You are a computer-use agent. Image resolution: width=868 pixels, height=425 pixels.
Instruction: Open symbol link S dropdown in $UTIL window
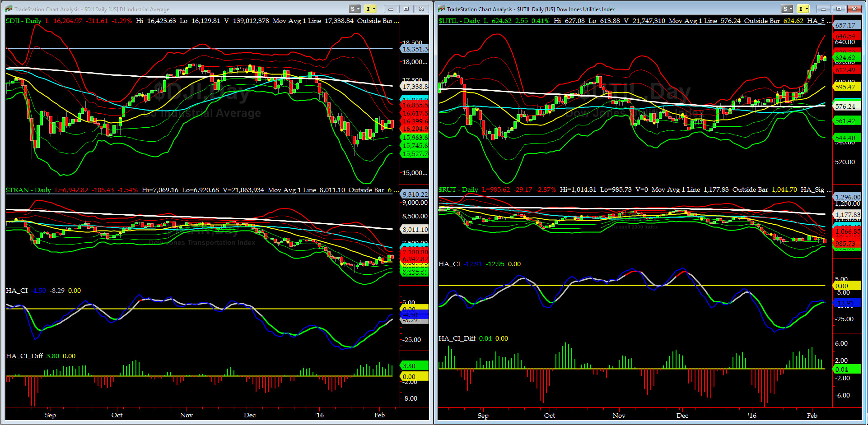point(788,9)
